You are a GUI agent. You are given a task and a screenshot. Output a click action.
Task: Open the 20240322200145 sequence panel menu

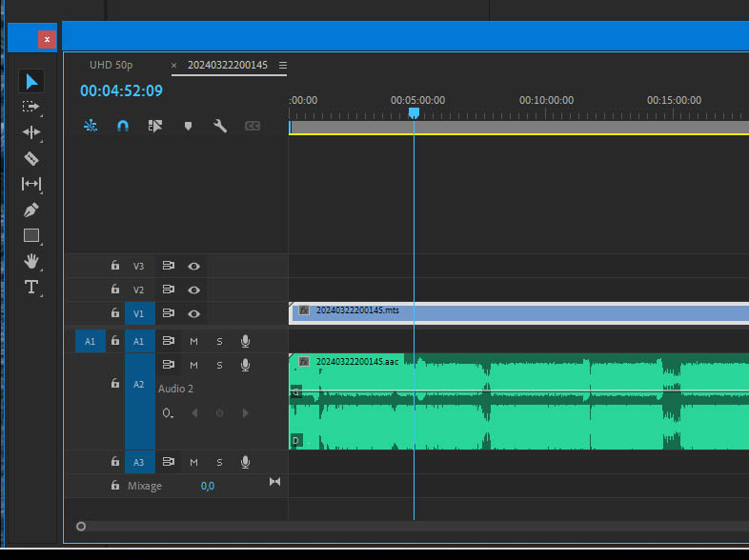(x=283, y=66)
